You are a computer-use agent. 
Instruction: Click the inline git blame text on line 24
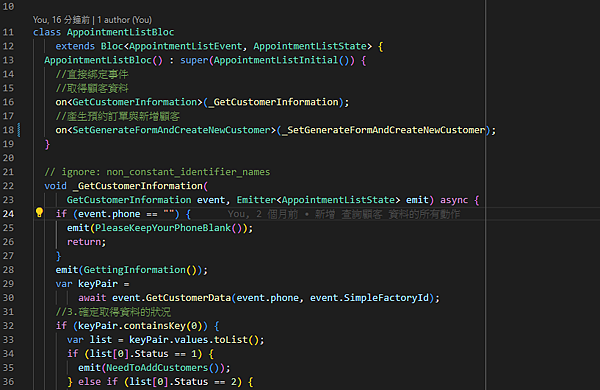(x=344, y=214)
